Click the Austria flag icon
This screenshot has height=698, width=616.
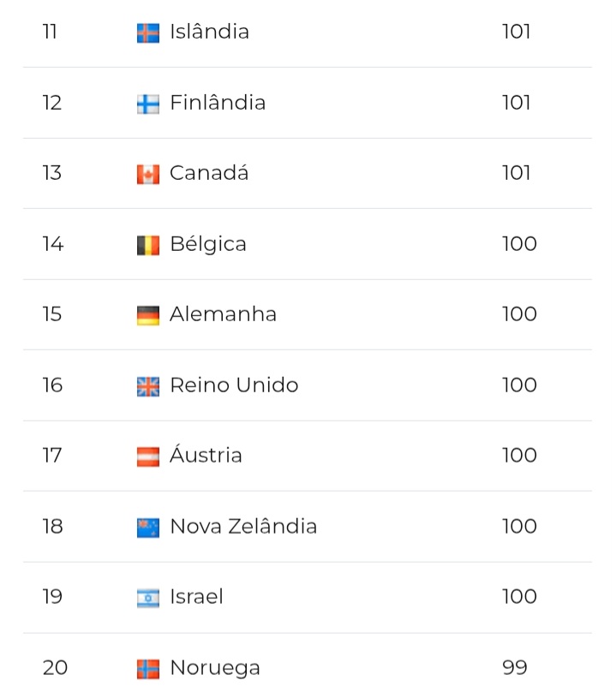(148, 456)
